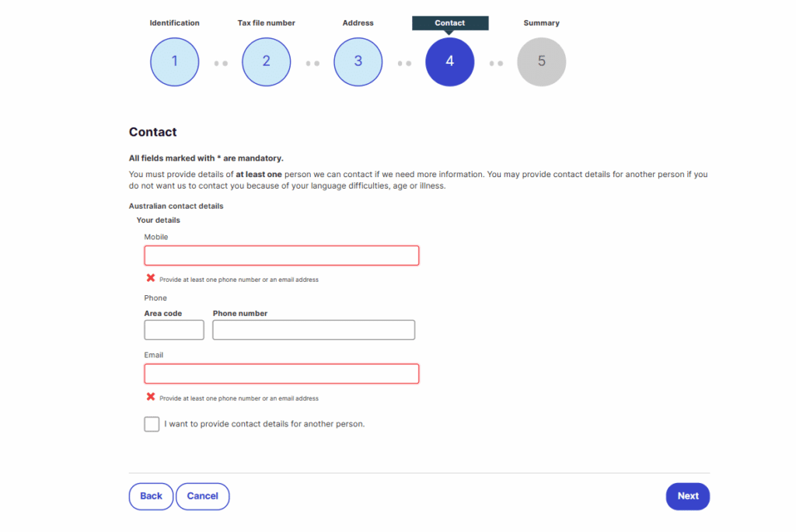The width and height of the screenshot is (796, 532).
Task: Focus the Mobile input field
Action: pyautogui.click(x=281, y=256)
